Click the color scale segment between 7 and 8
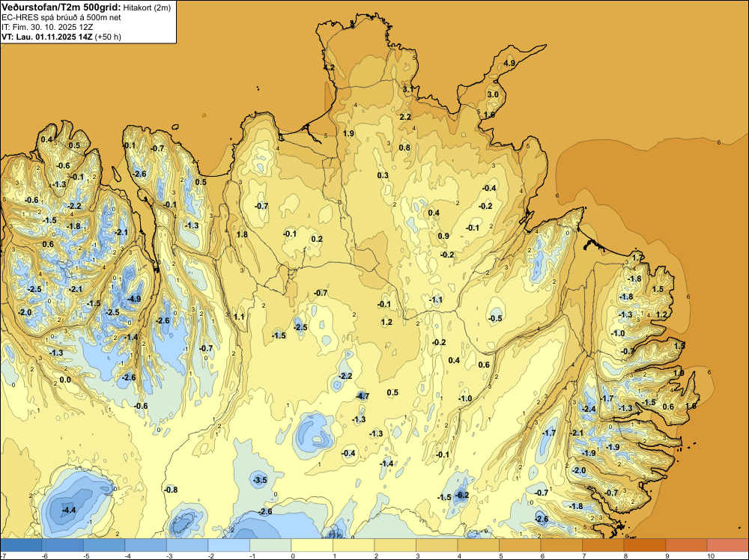The width and height of the screenshot is (749, 560). [603, 545]
